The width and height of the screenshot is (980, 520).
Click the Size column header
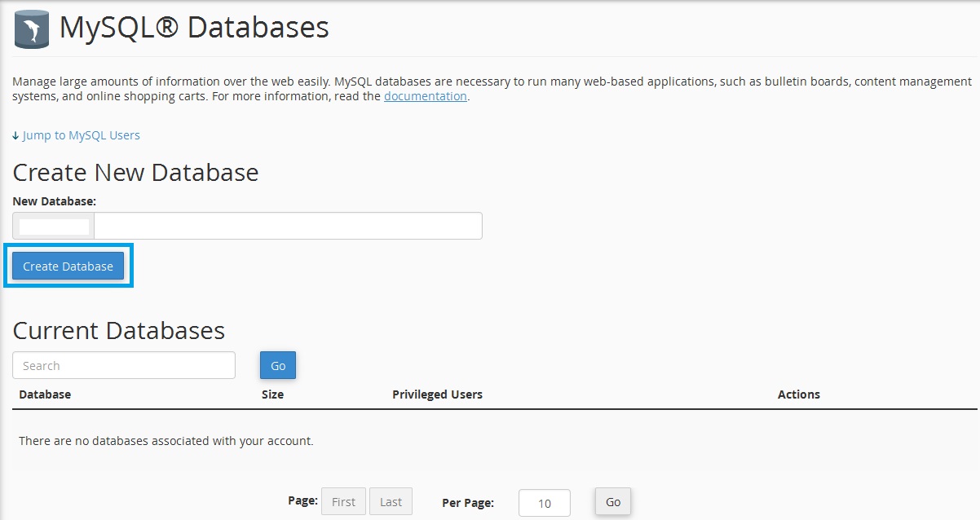click(x=272, y=394)
